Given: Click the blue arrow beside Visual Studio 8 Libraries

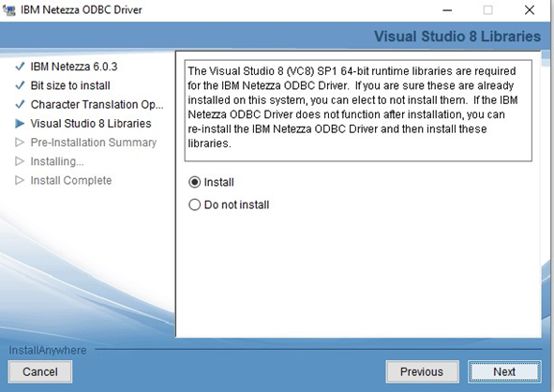Looking at the screenshot, I should click(x=20, y=124).
